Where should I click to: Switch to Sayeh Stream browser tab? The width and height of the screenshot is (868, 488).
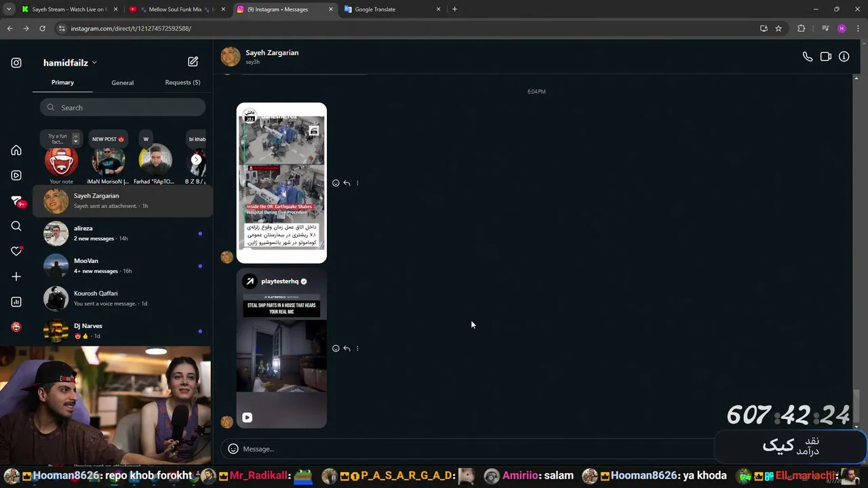69,9
